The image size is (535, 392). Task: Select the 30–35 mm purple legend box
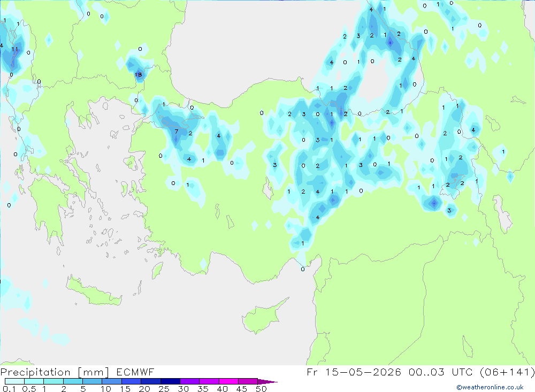[189, 381]
